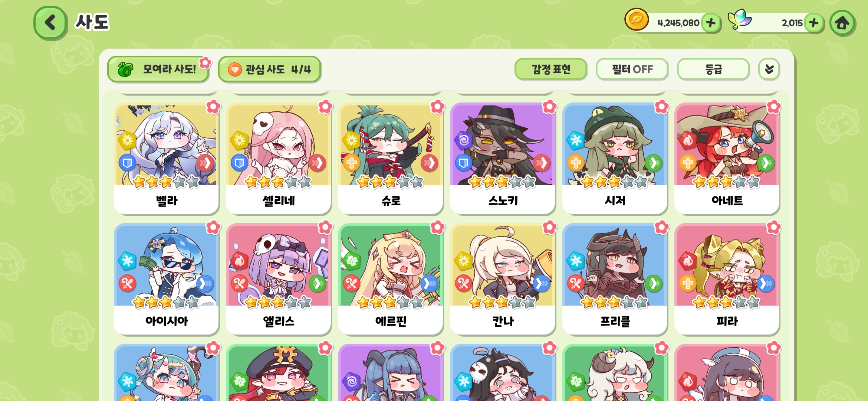868x401 pixels.
Task: Open the 필터 OFF filter options
Action: coord(632,69)
